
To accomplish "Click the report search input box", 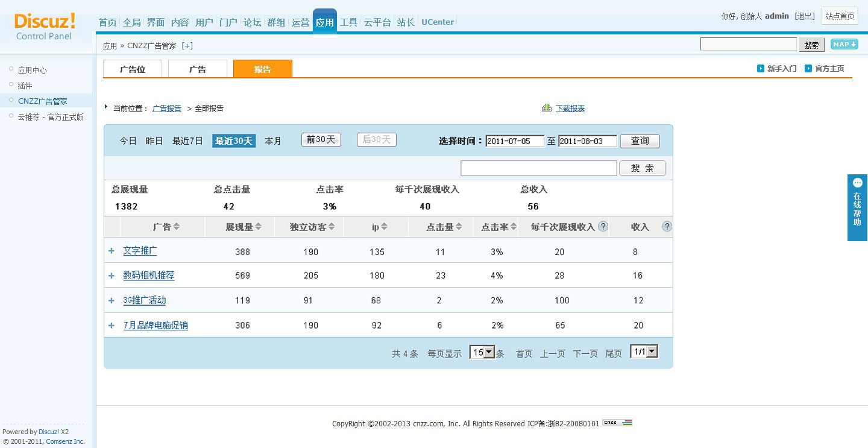I will [539, 168].
